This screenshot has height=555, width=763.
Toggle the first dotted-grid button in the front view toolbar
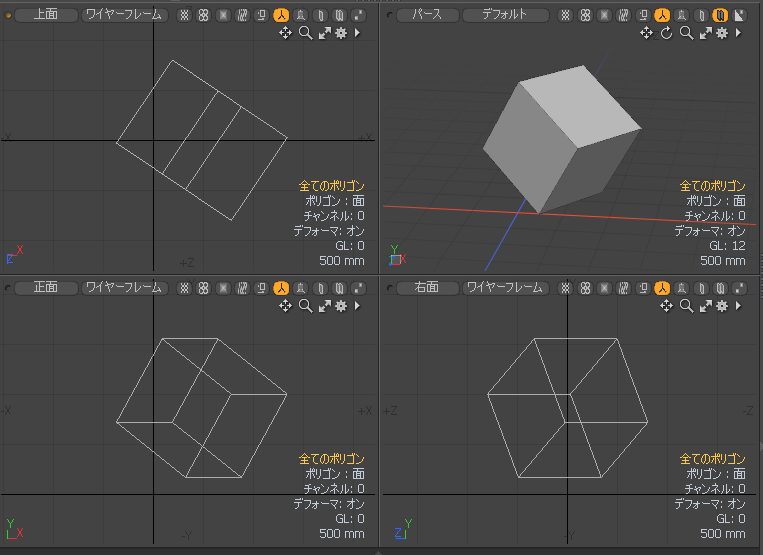(x=184, y=287)
